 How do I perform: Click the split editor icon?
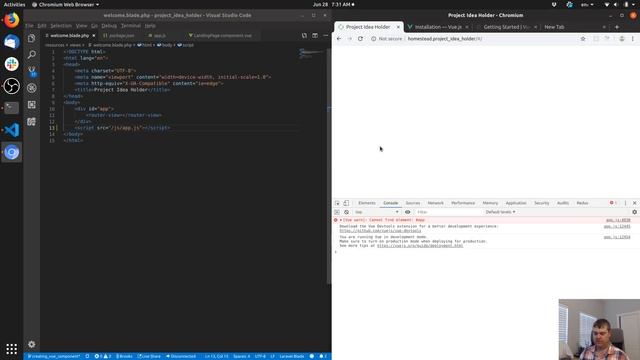[x=315, y=36]
